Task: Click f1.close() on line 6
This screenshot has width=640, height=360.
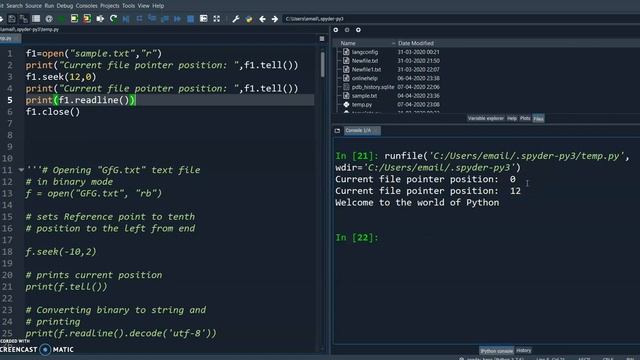Action: click(x=53, y=112)
